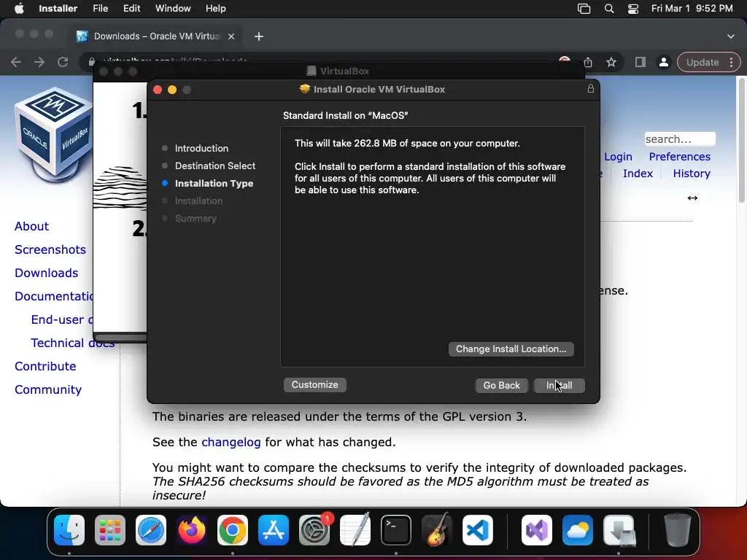Open Google Chrome from the Dock
Screen dimensions: 747x560
point(233,530)
